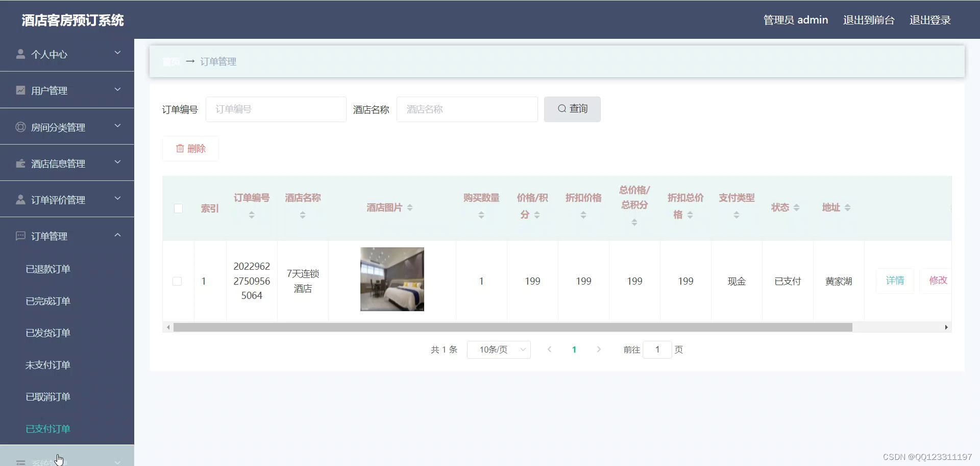Screen dimensions: 980x466
Task: Expand the 个人中心 menu chevron
Action: point(117,53)
